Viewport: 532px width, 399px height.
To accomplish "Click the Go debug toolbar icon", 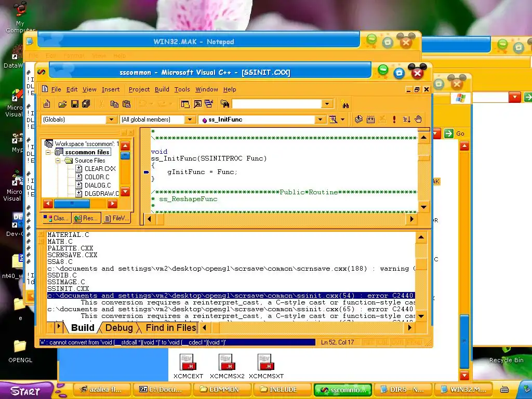I will [406, 119].
